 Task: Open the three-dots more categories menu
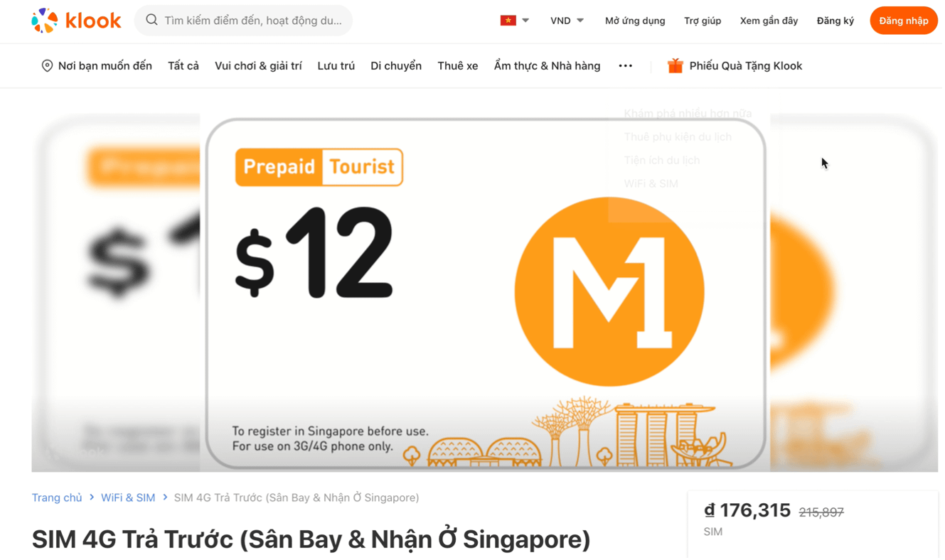coord(625,65)
